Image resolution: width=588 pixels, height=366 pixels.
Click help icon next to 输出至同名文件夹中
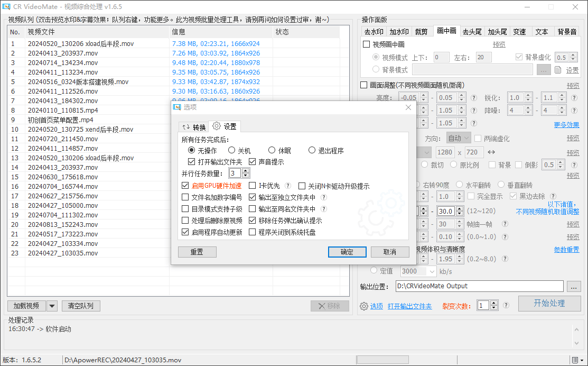pos(324,209)
